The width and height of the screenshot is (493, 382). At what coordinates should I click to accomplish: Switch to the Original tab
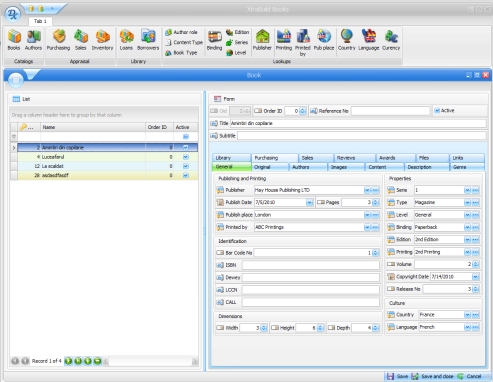(x=270, y=167)
